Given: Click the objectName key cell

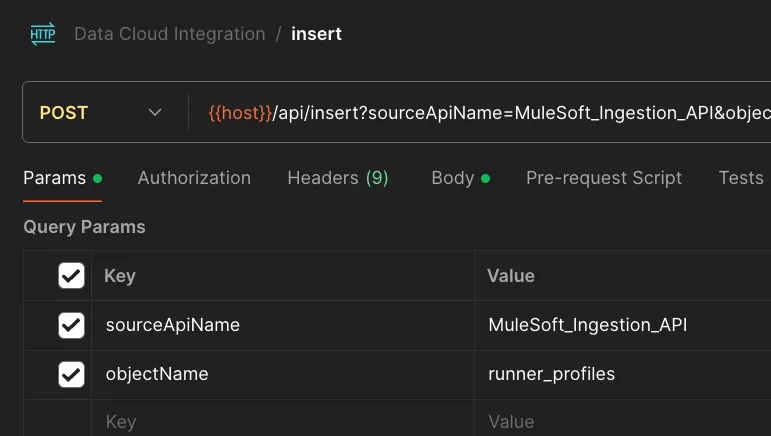Looking at the screenshot, I should pyautogui.click(x=283, y=375).
